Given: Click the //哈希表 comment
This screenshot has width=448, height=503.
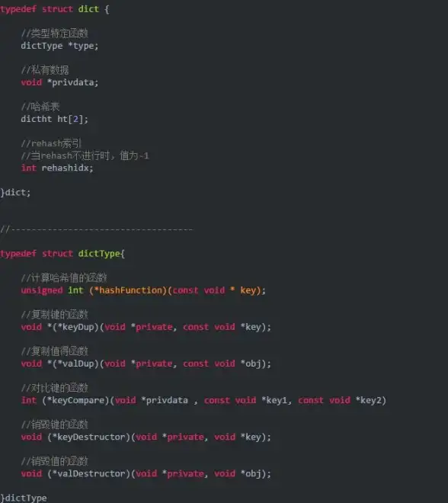Looking at the screenshot, I should (x=40, y=107).
